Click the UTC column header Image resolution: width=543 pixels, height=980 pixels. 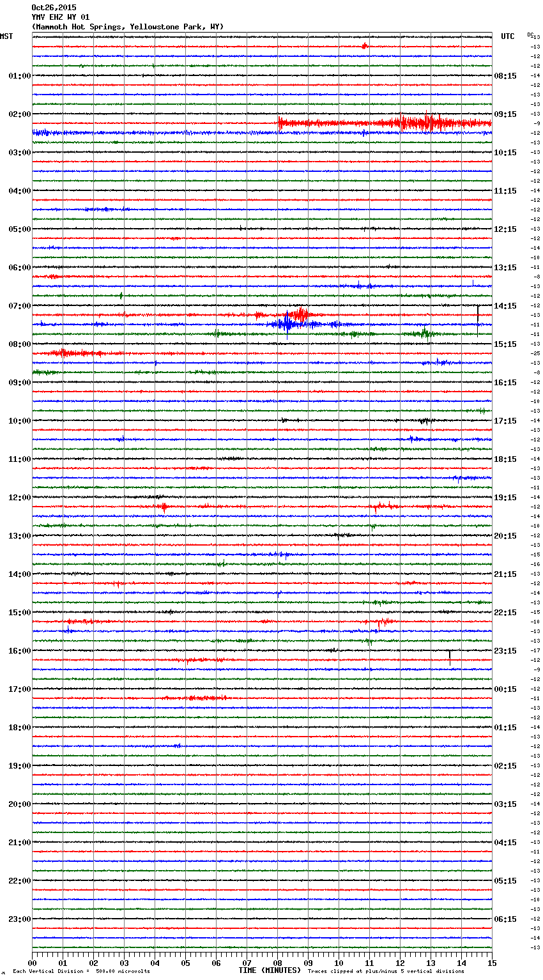pos(507,36)
